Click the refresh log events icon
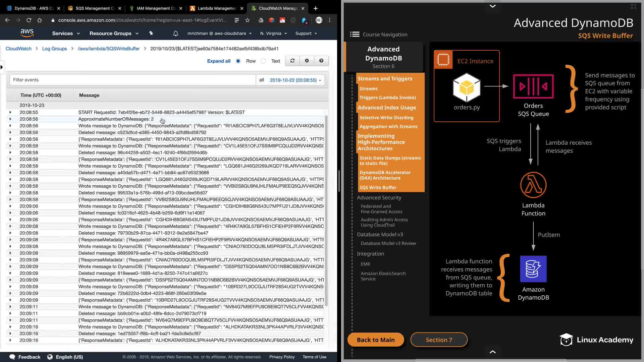644x362 pixels. [292, 61]
